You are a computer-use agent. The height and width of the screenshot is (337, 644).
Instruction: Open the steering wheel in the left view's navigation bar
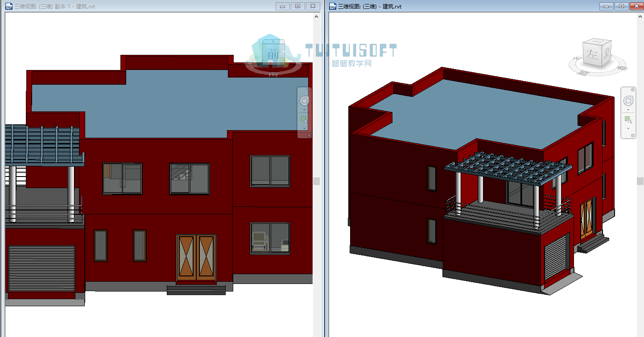point(305,101)
